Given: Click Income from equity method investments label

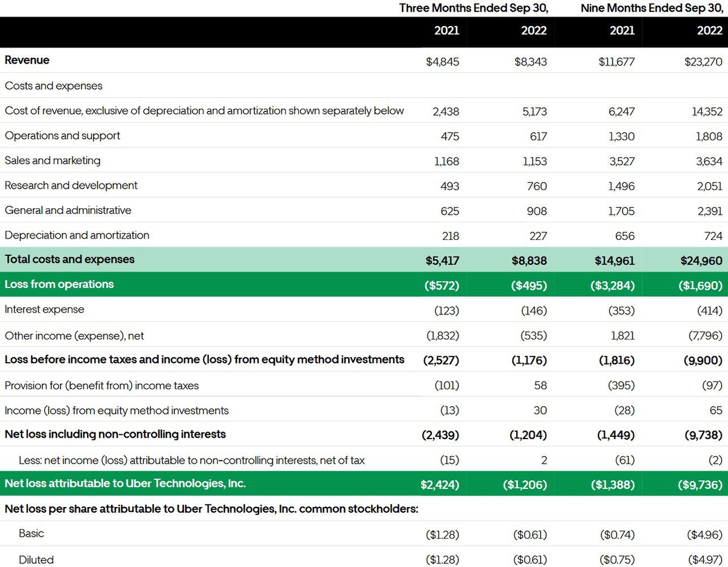Looking at the screenshot, I should click(x=117, y=410).
